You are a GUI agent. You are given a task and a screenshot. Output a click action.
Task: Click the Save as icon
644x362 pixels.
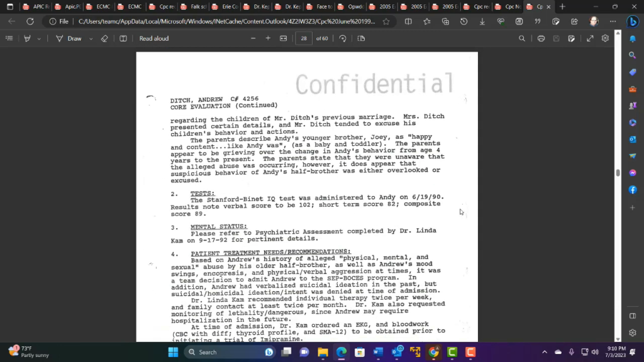tap(571, 38)
